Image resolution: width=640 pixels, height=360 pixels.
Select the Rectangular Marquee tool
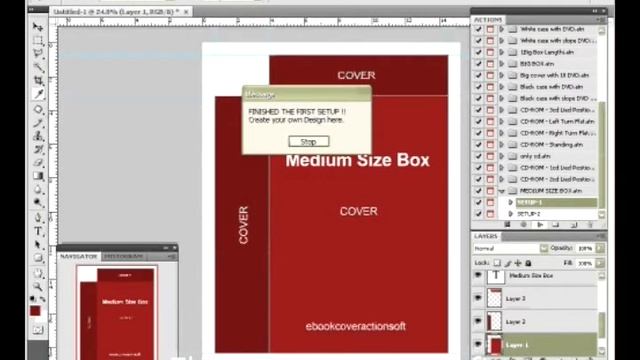tap(38, 40)
